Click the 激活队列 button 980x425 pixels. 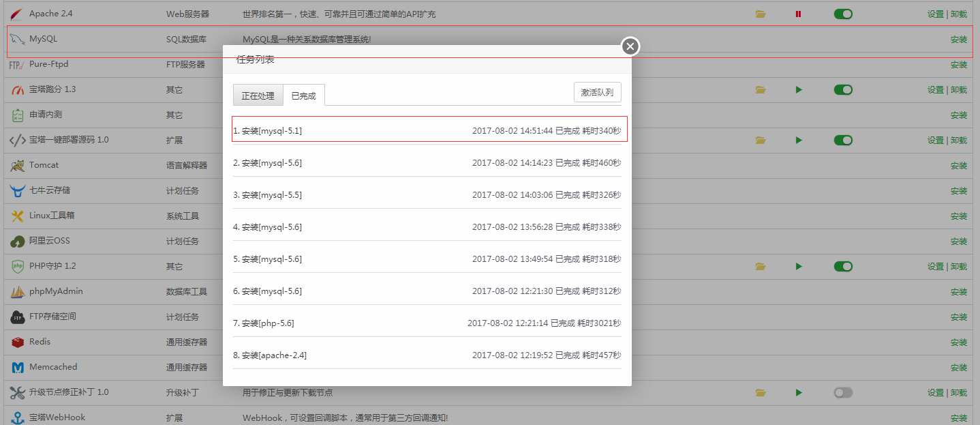tap(598, 92)
